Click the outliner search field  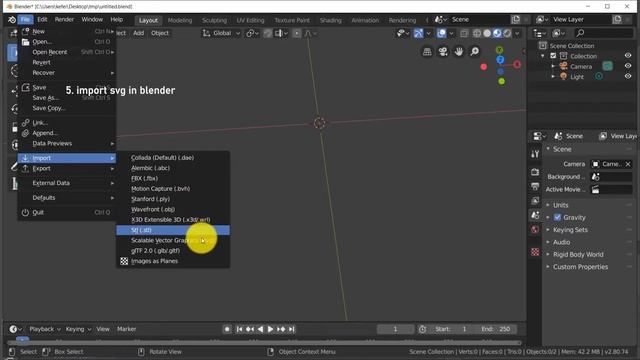[603, 33]
